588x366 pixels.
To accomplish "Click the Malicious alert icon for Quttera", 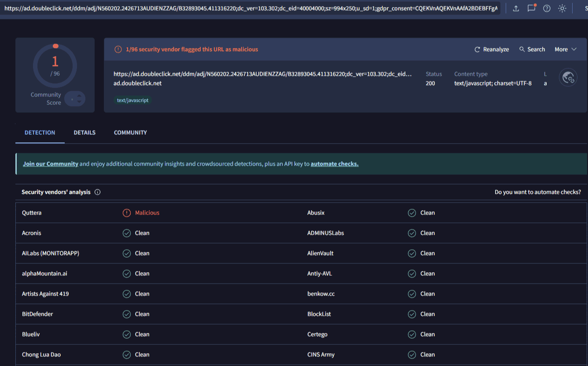I will tap(127, 213).
